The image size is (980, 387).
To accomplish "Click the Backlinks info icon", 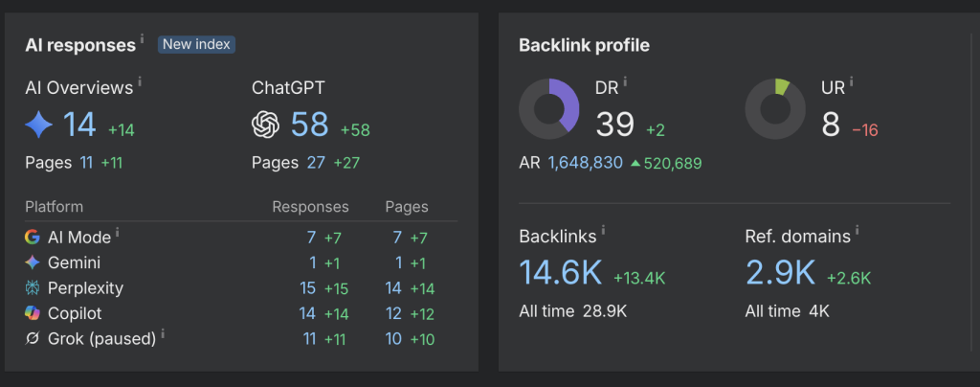I will [x=603, y=231].
